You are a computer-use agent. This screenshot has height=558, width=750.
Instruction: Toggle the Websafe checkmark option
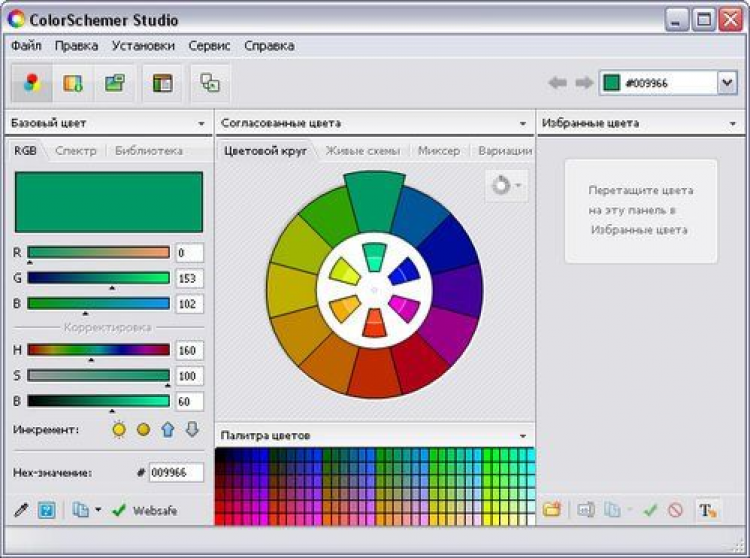tap(144, 511)
